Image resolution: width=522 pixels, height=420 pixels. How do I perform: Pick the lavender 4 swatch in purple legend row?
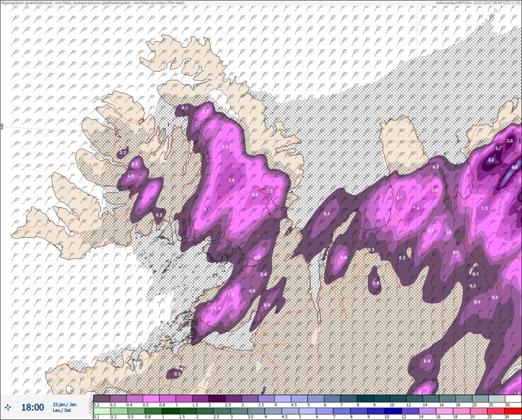pos(283,398)
